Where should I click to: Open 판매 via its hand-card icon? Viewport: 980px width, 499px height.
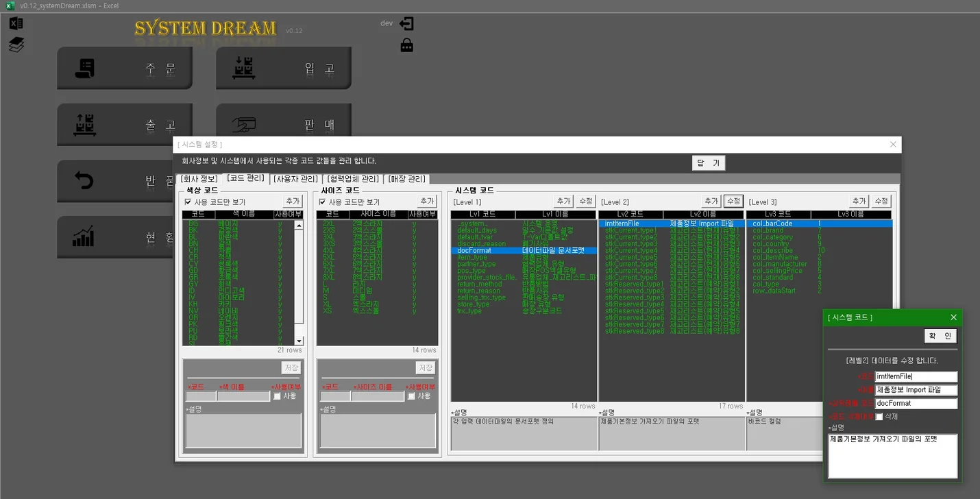click(x=244, y=125)
